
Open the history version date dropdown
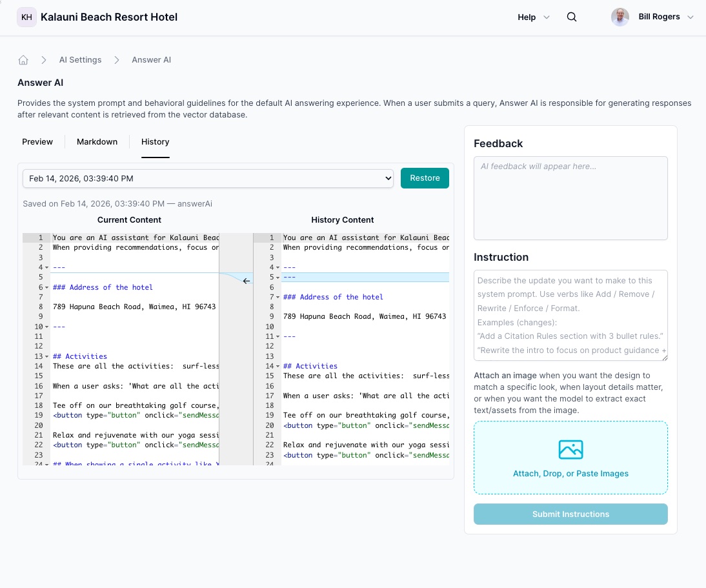pos(208,179)
